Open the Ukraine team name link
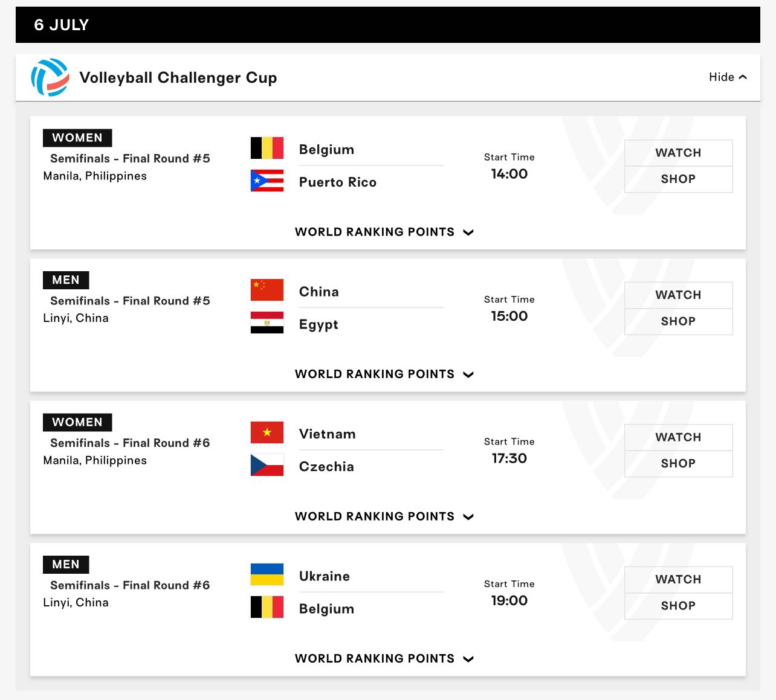776x700 pixels. coord(325,576)
